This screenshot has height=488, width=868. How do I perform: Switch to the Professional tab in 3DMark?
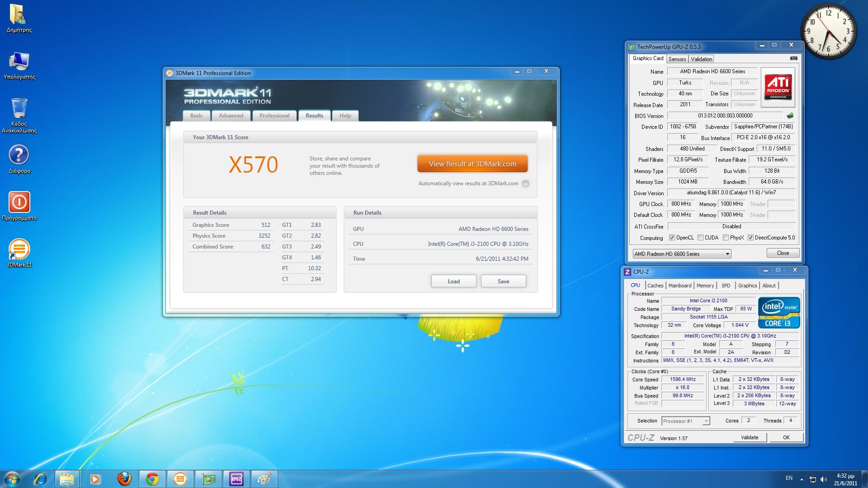click(274, 116)
